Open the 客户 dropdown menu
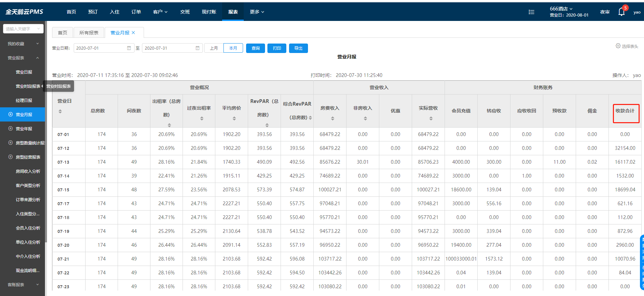Screen dimensions: 644x296 click(160, 12)
